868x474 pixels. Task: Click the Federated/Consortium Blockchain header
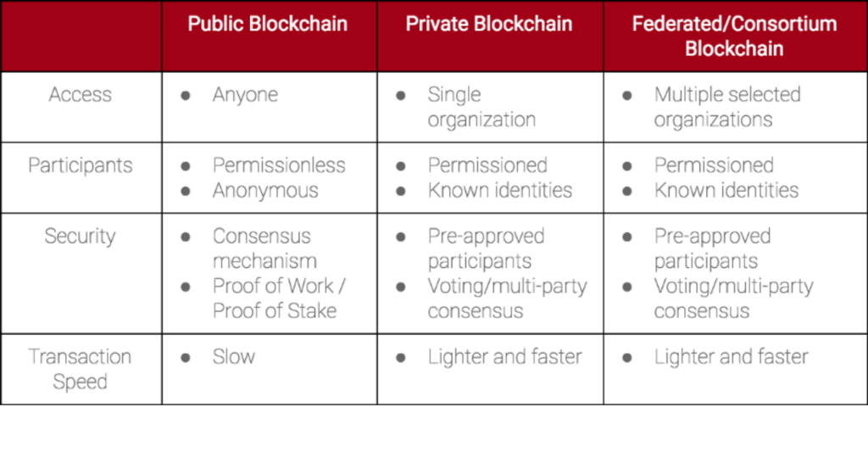click(734, 36)
